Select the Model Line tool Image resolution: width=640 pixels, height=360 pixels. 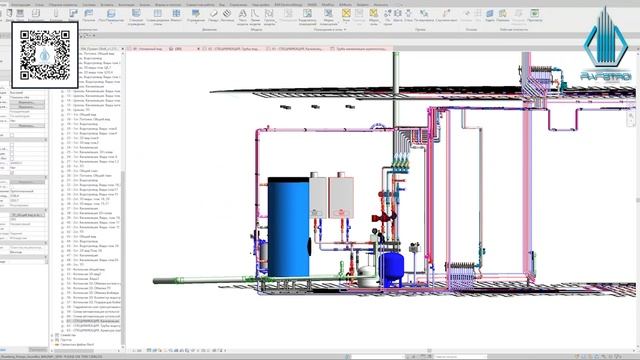pos(255,17)
